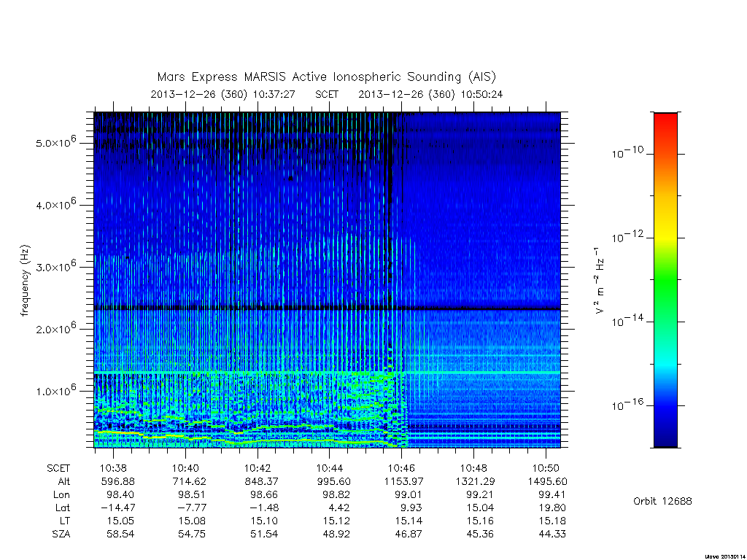
Task: Click the altitude value 1153.97
Action: click(403, 481)
